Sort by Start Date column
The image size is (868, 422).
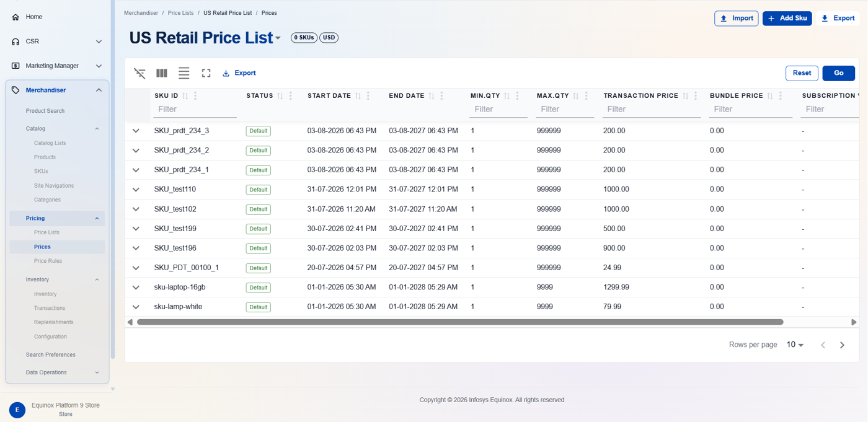point(358,96)
